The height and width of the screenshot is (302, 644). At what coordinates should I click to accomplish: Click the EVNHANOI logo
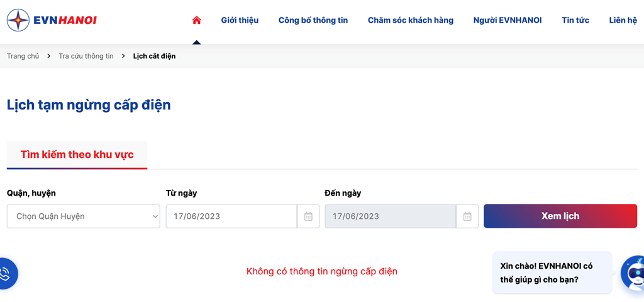tap(52, 20)
